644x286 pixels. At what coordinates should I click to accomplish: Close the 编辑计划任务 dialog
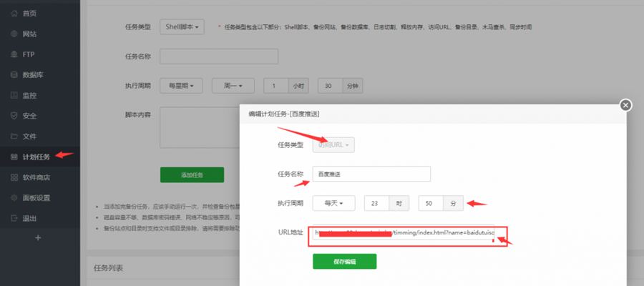(x=626, y=105)
